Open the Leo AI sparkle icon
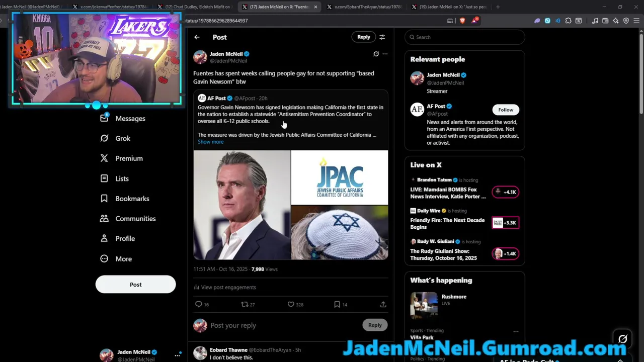 [616, 21]
